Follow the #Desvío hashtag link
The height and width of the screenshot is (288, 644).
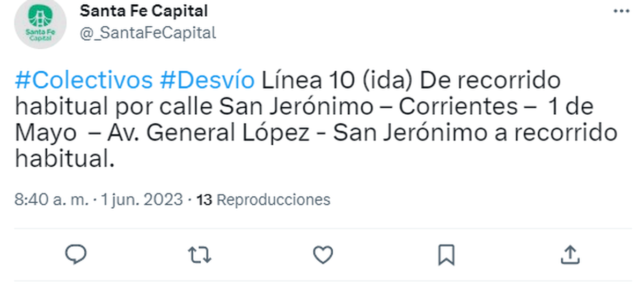coord(207,81)
